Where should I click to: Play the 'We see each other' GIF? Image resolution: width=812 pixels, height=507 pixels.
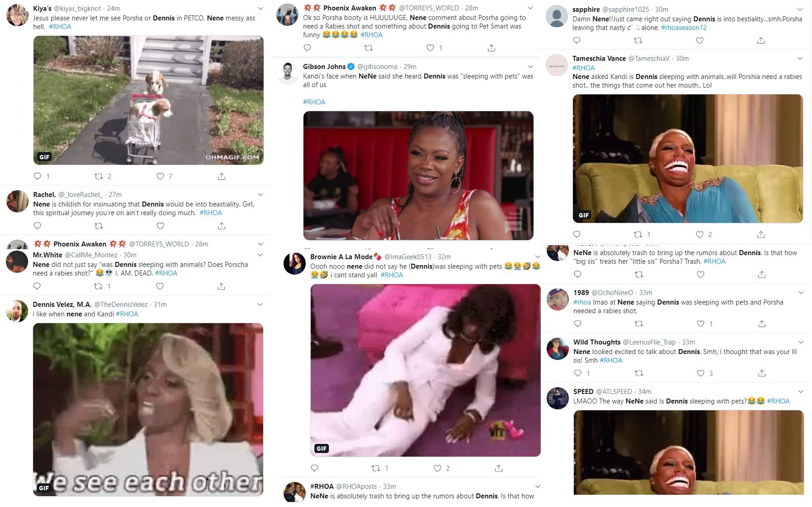(x=148, y=409)
